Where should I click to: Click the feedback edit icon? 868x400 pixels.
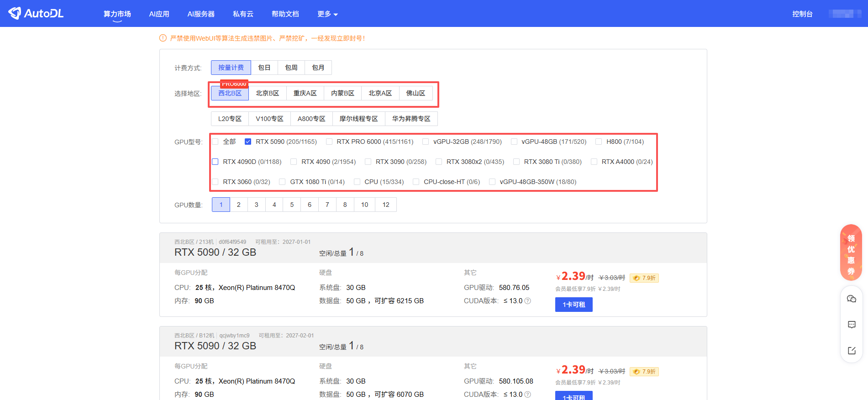point(852,351)
